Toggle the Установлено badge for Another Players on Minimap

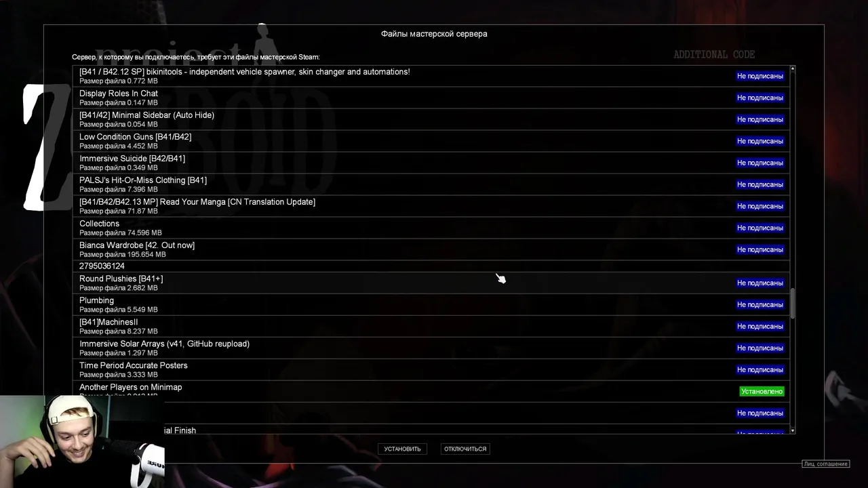762,391
